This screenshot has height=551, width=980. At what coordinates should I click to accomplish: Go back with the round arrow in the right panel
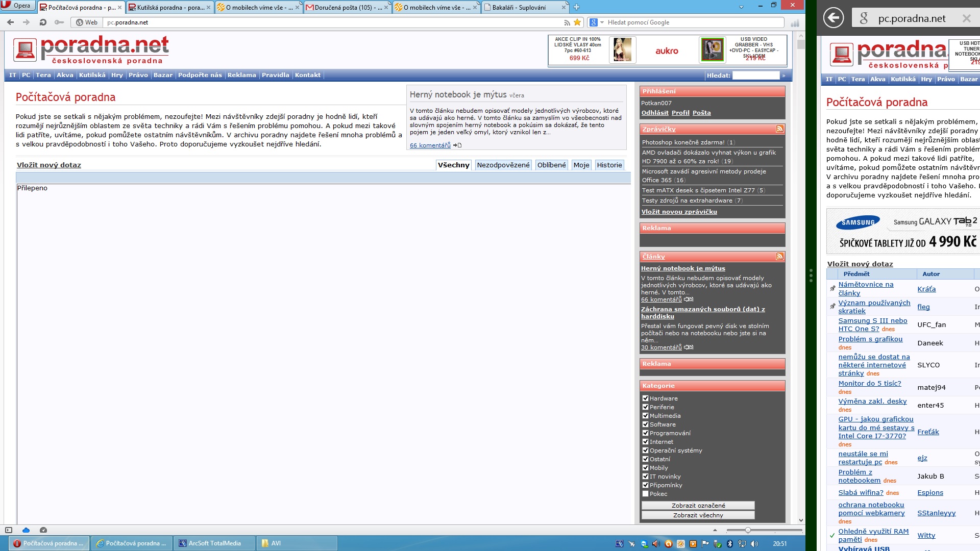click(834, 18)
